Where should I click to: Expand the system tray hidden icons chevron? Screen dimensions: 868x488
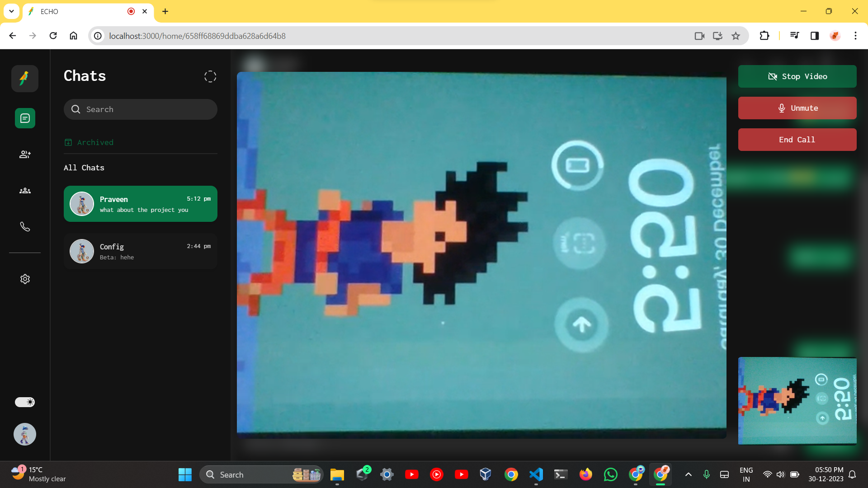point(688,474)
